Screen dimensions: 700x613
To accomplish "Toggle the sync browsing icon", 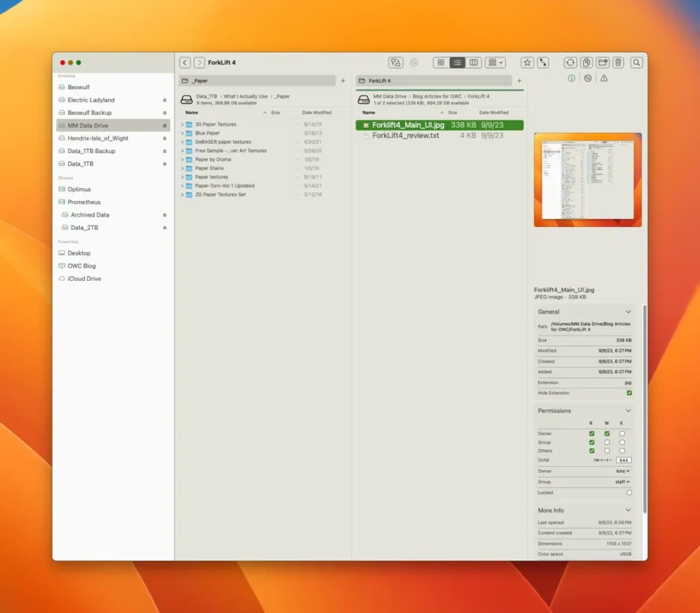I will point(543,62).
